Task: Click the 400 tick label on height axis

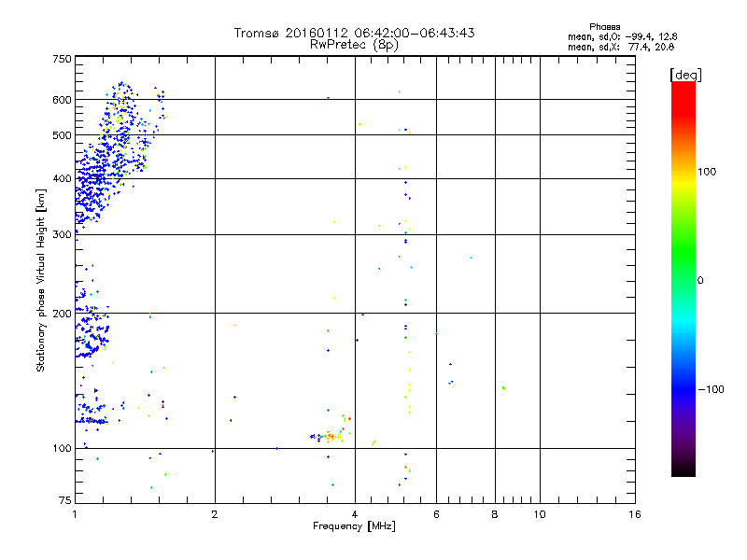Action: (x=63, y=178)
